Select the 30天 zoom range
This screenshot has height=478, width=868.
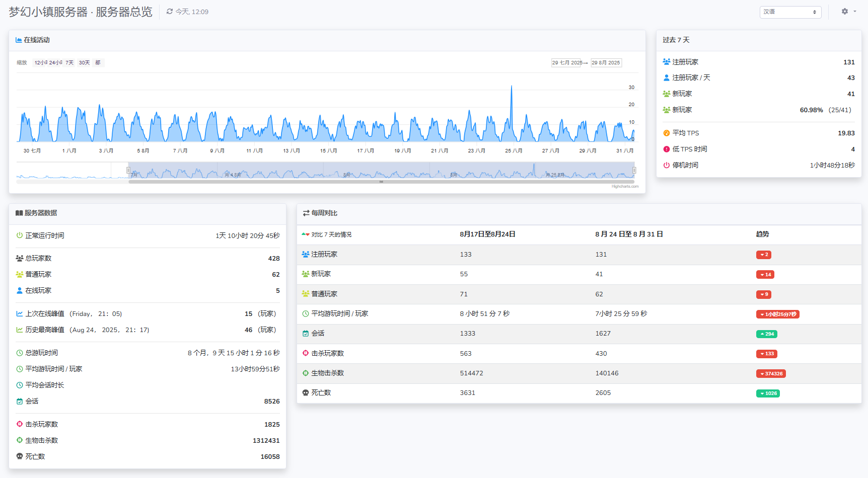pyautogui.click(x=84, y=63)
